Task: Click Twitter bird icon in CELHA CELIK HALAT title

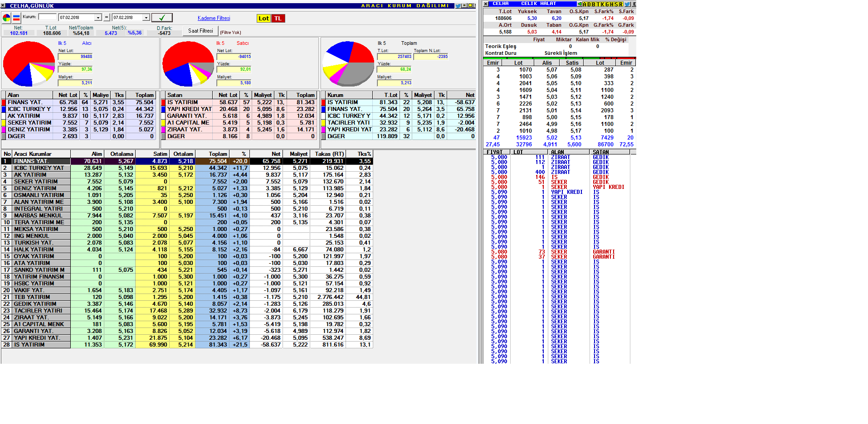Action: (x=627, y=4)
